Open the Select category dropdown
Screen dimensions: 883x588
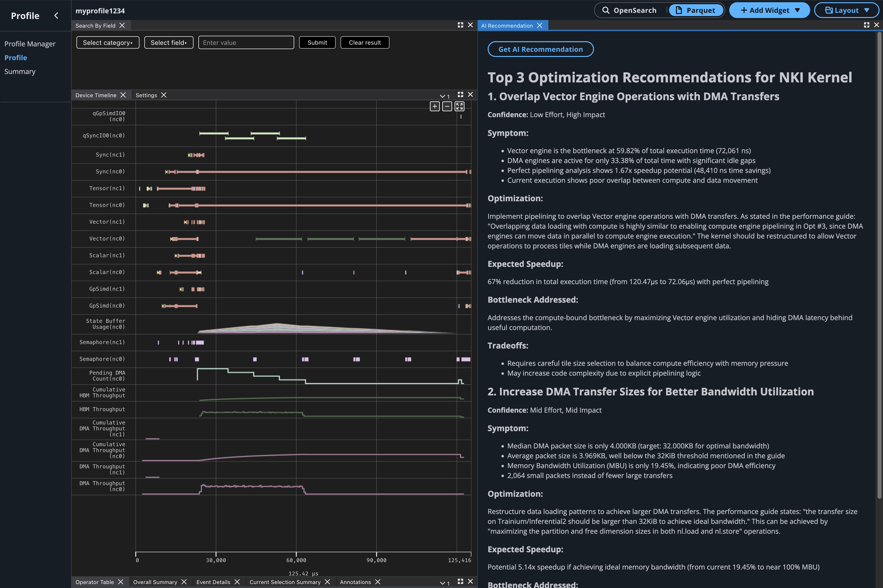(108, 42)
